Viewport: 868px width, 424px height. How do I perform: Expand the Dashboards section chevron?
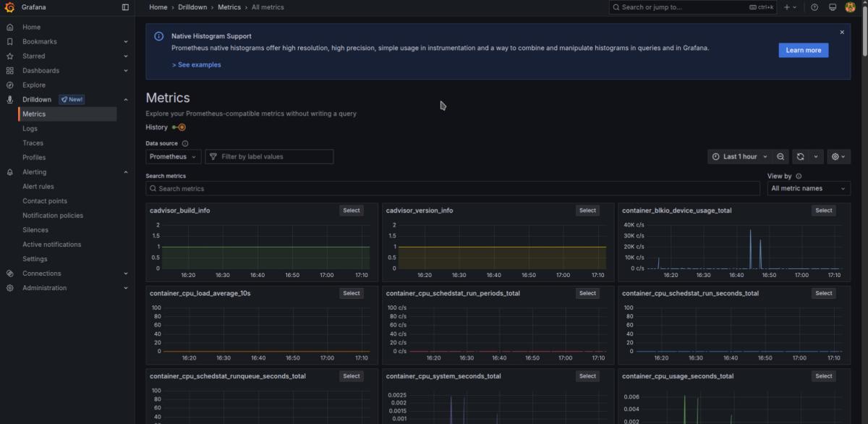click(x=126, y=70)
